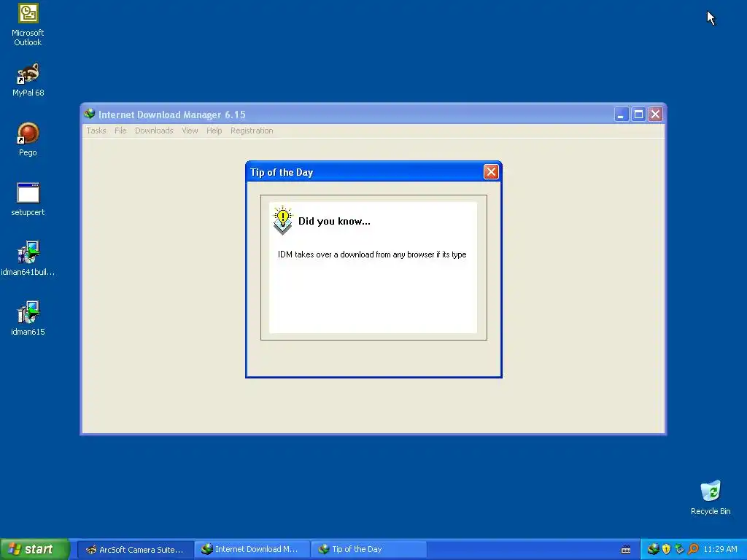Select the Pego desktop shortcut
The image size is (747, 560).
pos(28,139)
